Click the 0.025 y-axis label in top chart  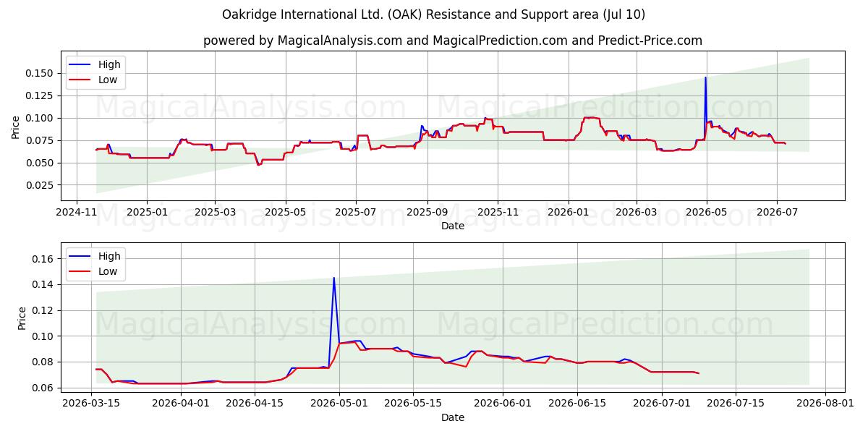pyautogui.click(x=41, y=185)
